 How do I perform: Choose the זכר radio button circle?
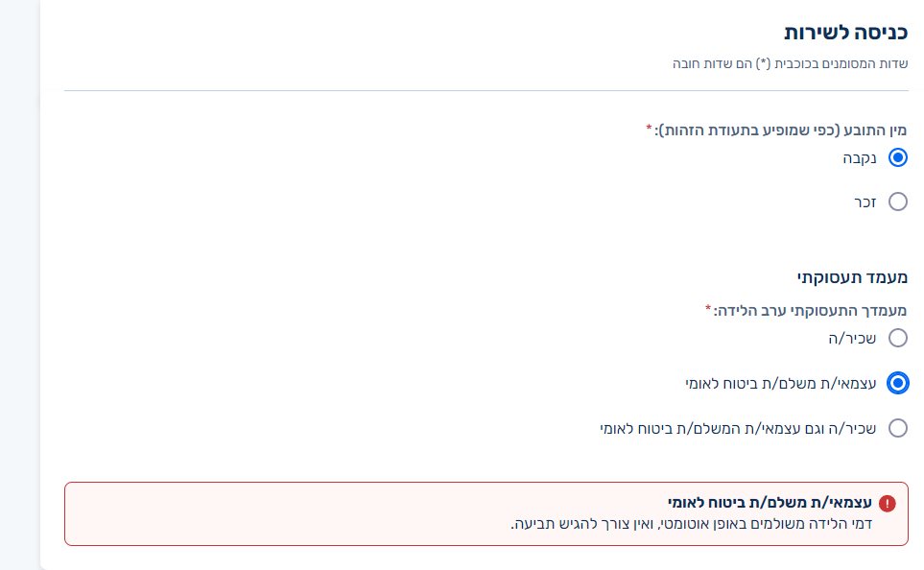pos(897,202)
